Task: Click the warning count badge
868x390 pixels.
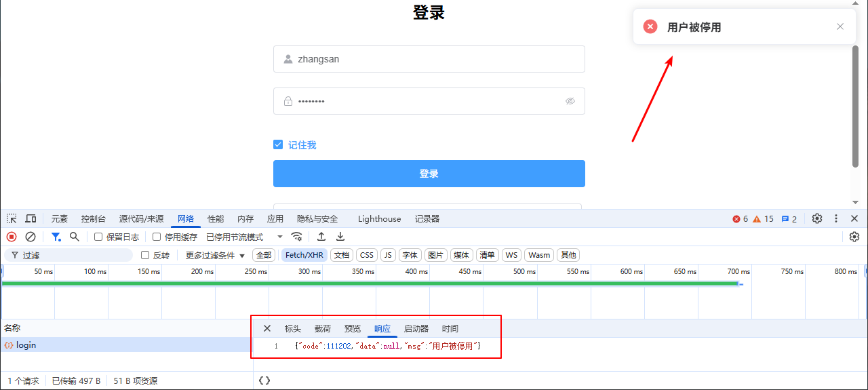Action: click(763, 219)
